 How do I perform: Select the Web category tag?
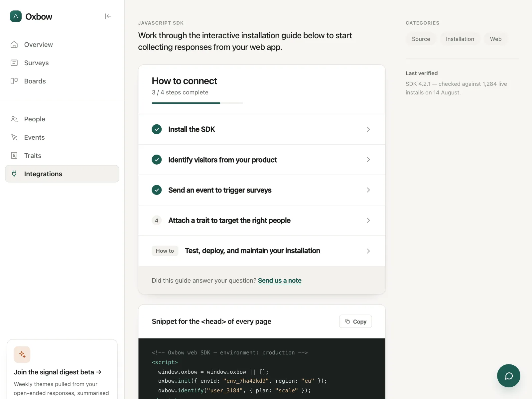coord(496,39)
